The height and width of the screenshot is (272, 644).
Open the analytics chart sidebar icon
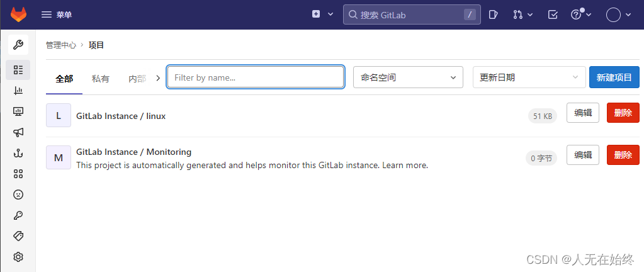coord(18,91)
